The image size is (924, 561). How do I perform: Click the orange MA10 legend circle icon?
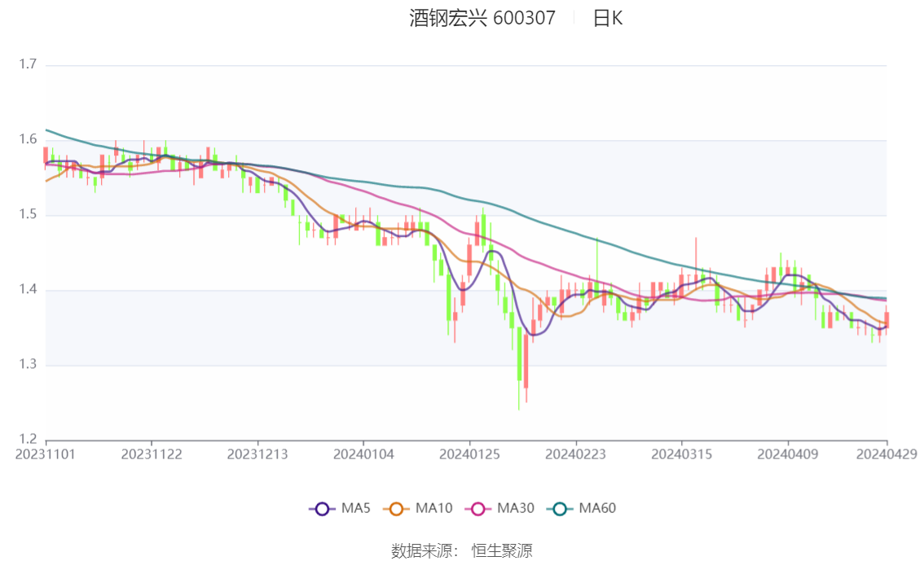coord(396,509)
